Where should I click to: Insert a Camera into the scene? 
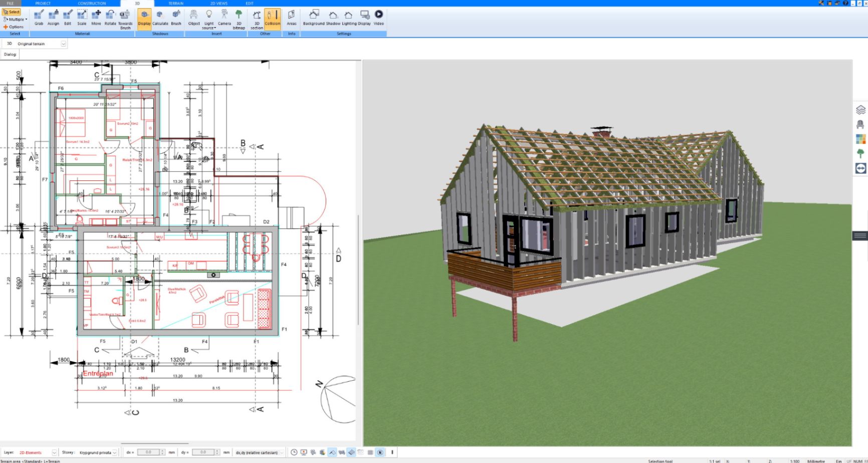pos(225,18)
